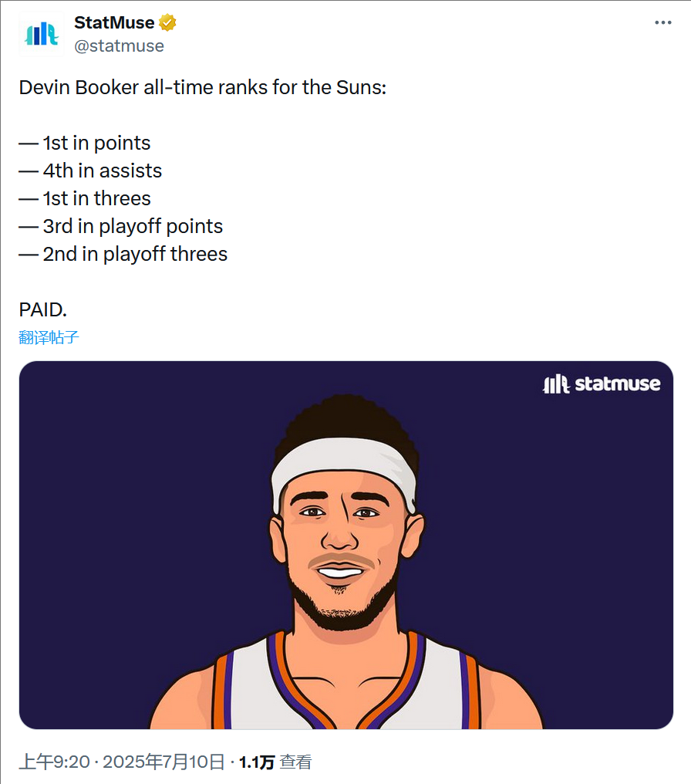Image resolution: width=691 pixels, height=784 pixels.
Task: Open the @statmuse handle link
Action: click(x=119, y=46)
